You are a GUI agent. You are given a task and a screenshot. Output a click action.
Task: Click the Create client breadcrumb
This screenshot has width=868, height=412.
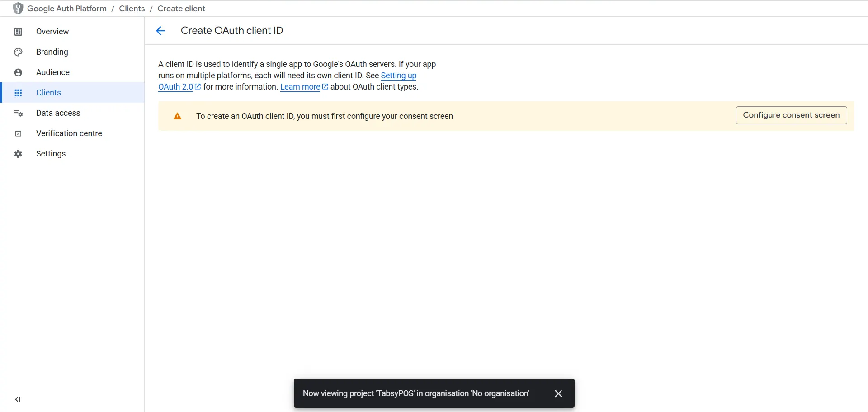click(181, 9)
